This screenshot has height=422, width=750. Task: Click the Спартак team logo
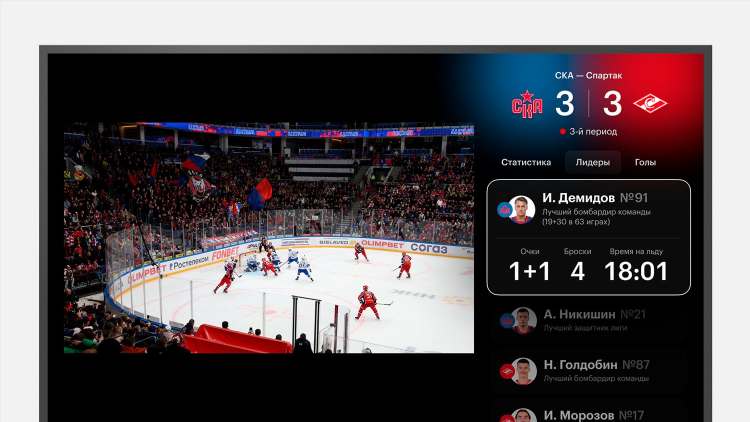coord(650,103)
